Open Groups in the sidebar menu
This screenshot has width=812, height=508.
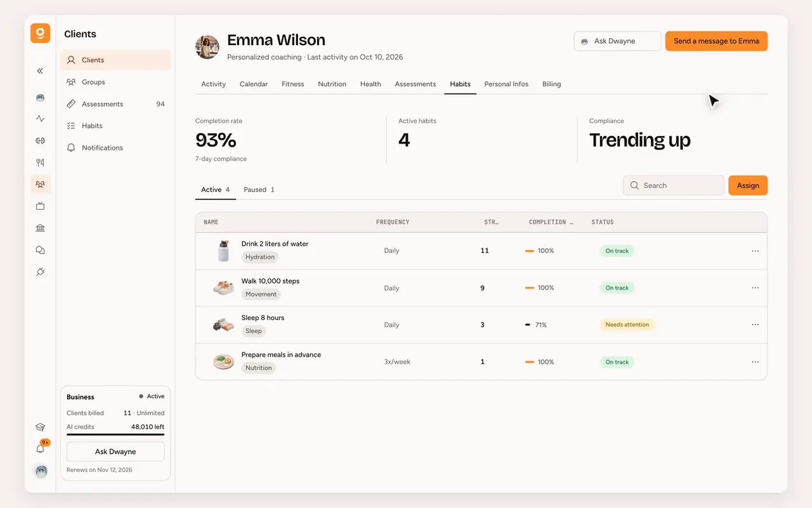[x=115, y=82]
